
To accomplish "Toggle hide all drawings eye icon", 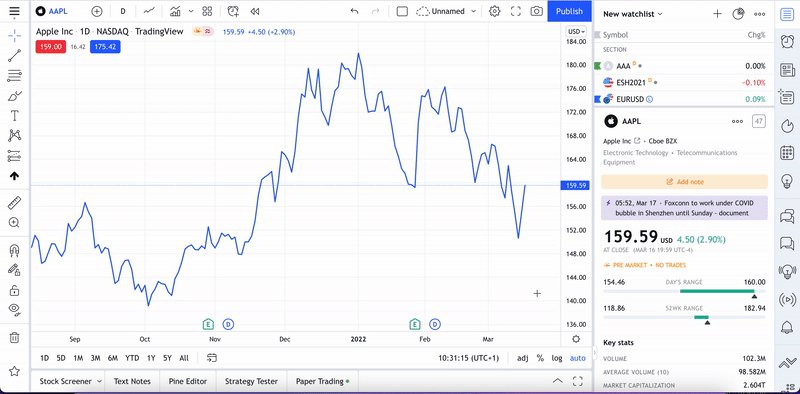I will 14,309.
